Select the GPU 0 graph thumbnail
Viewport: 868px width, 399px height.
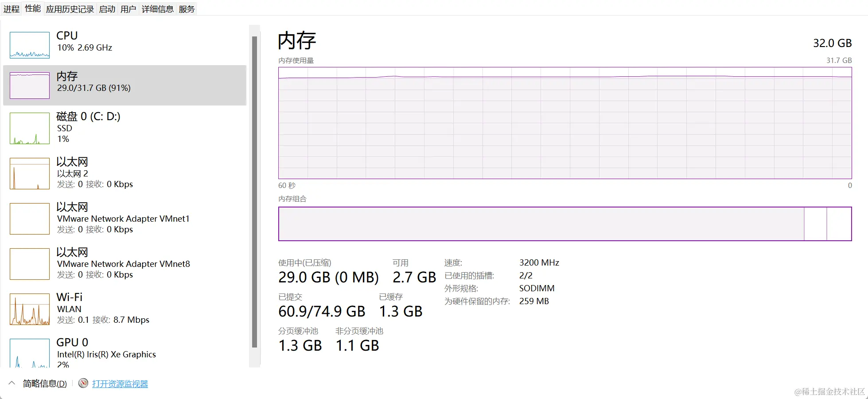click(x=30, y=353)
